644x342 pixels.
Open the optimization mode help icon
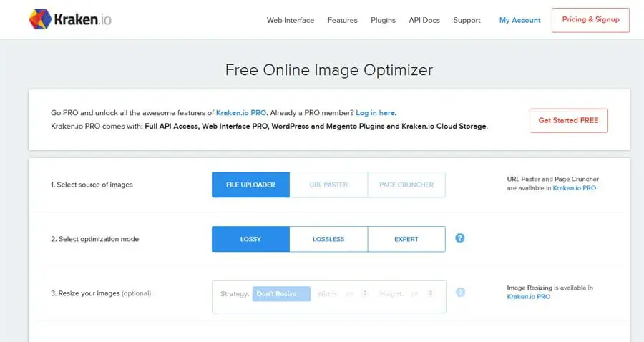coord(460,238)
